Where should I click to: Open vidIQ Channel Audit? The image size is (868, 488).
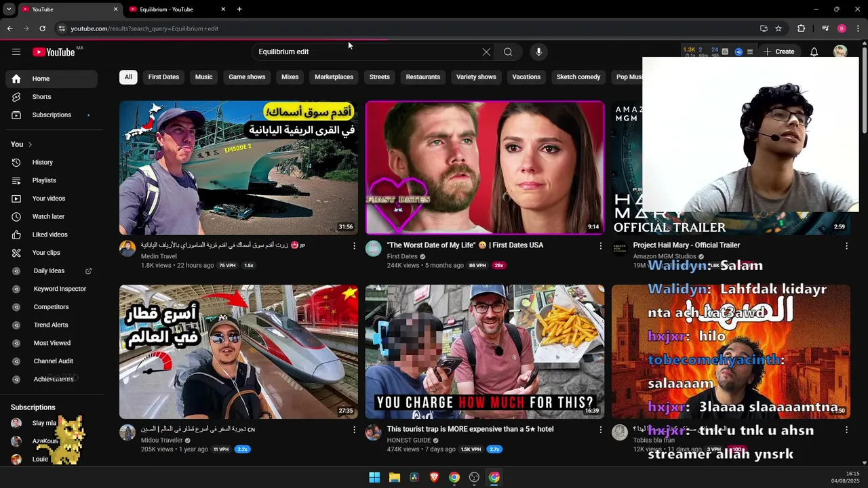tap(52, 361)
